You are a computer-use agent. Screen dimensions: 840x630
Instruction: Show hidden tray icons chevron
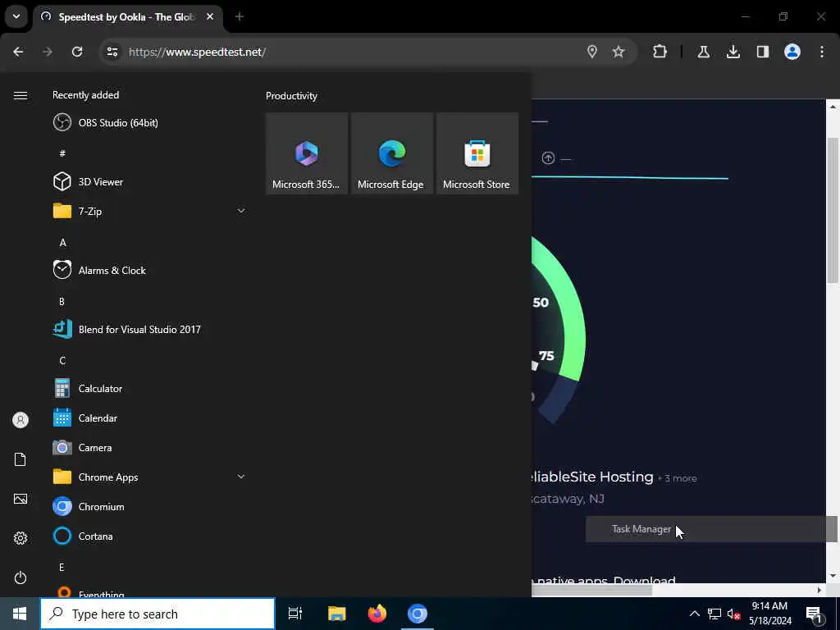[694, 614]
